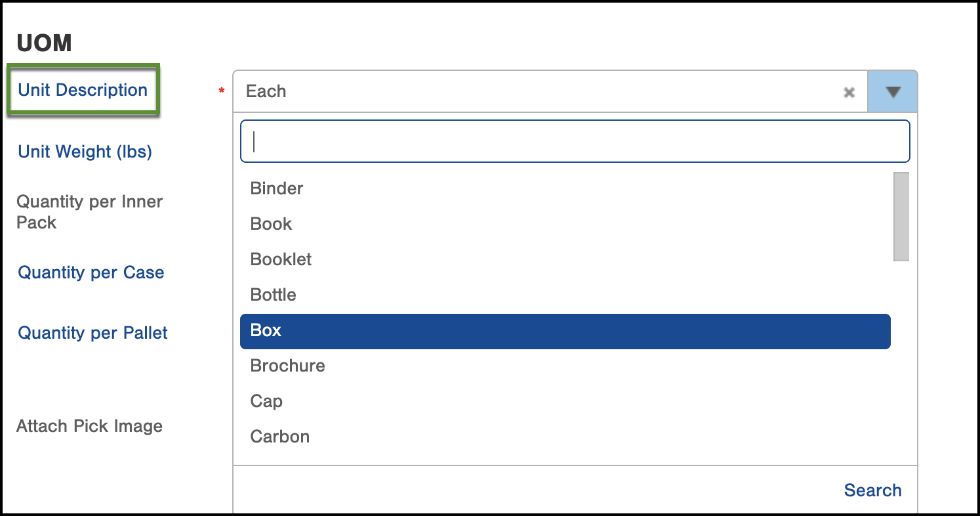Select Binder from the list
The image size is (980, 516).
pos(565,188)
